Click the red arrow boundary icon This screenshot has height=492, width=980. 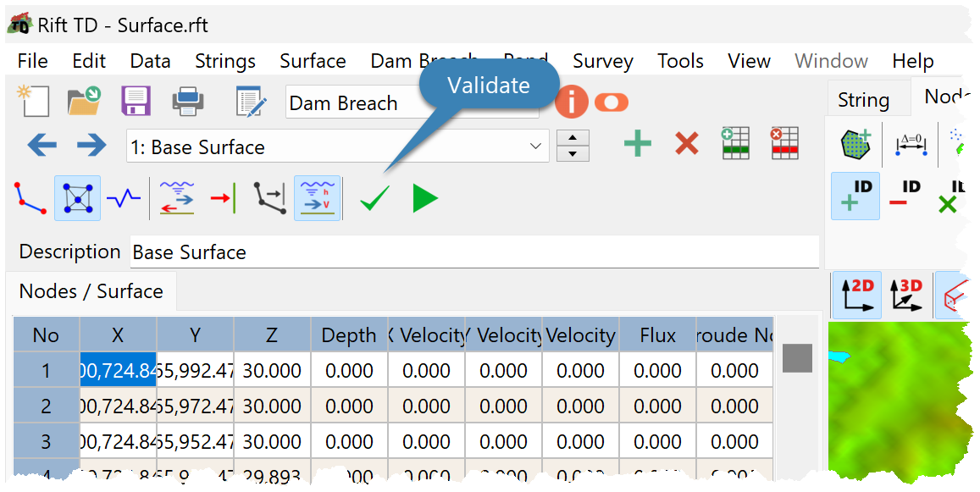(x=223, y=199)
